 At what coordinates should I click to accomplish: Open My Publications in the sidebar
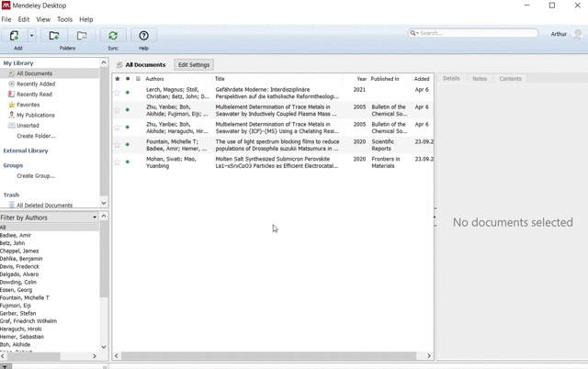pyautogui.click(x=35, y=115)
